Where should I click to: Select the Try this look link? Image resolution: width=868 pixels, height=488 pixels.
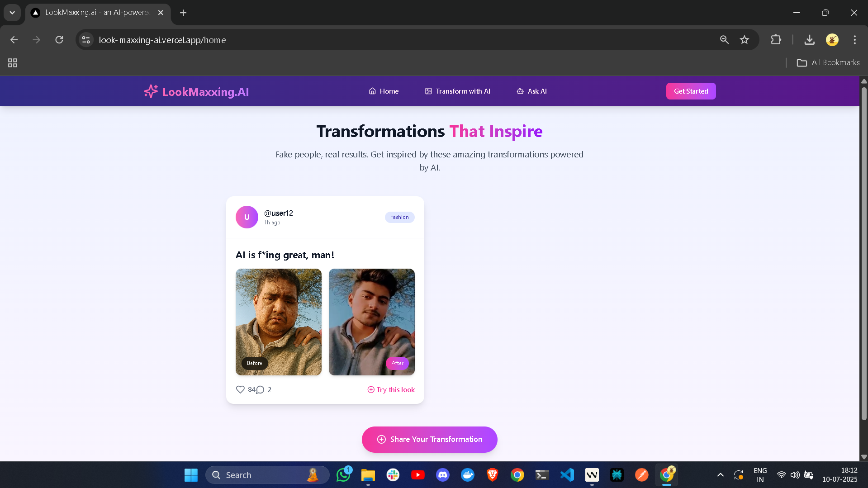click(395, 389)
